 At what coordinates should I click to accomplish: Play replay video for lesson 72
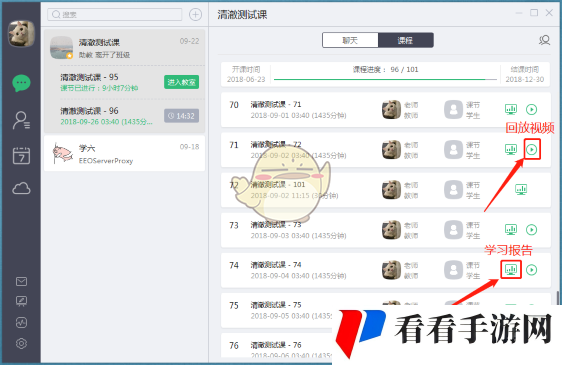[x=532, y=149]
